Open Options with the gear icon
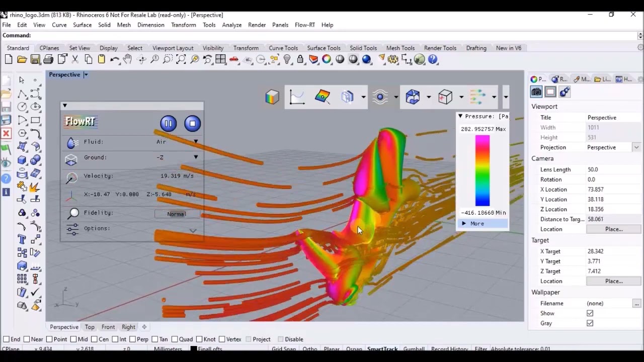 pos(393,59)
